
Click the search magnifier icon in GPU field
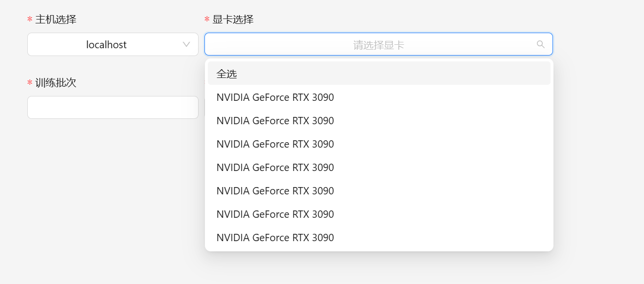tap(540, 44)
